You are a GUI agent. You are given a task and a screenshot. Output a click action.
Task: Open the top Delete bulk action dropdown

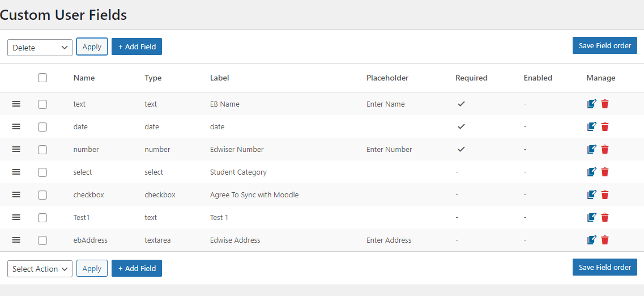[x=40, y=48]
